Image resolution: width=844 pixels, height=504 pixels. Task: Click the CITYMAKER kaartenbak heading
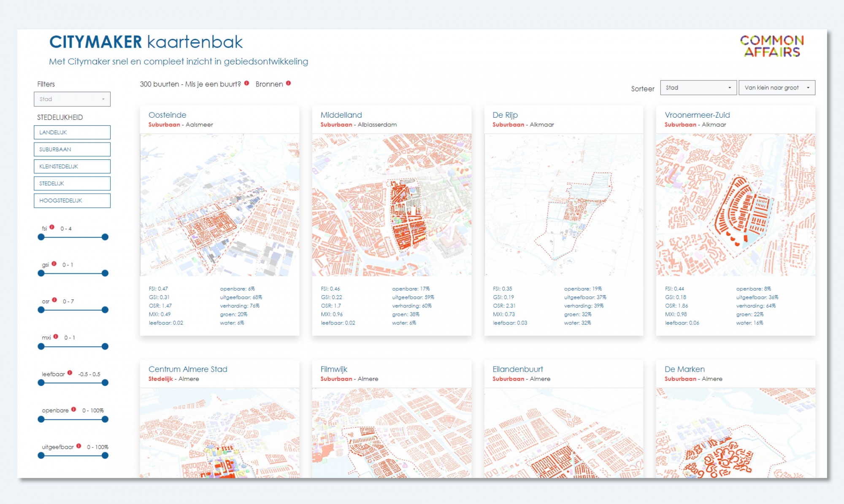coord(146,42)
